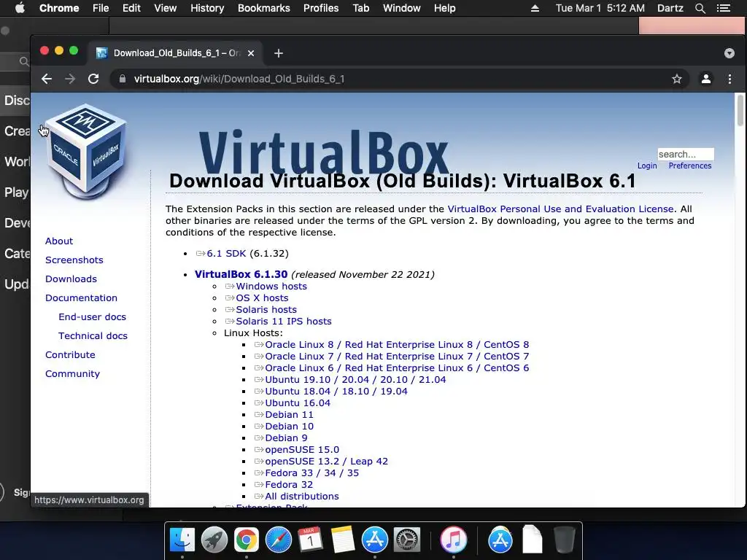Click the Solaris 11 IPS hosts link
Screen dimensions: 747x560
click(x=284, y=322)
